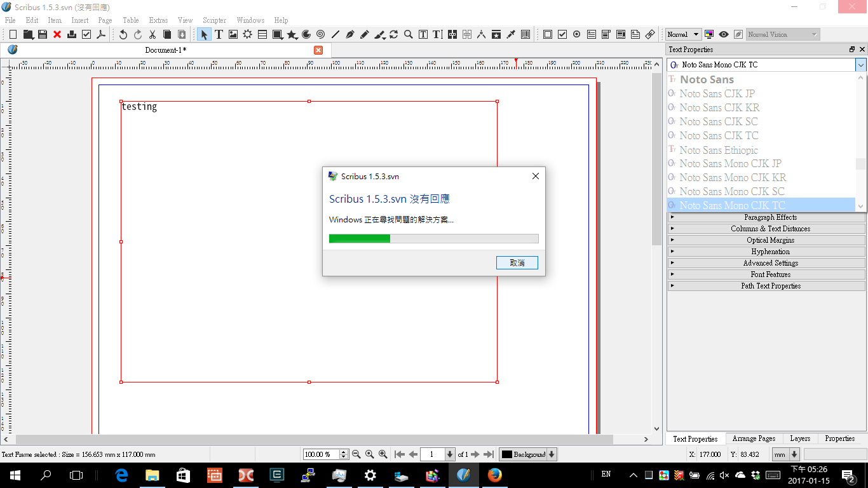
Task: Select the Text Frame tool
Action: (219, 34)
